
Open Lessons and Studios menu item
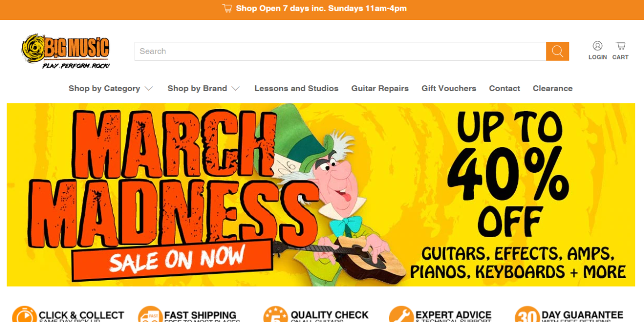(296, 89)
